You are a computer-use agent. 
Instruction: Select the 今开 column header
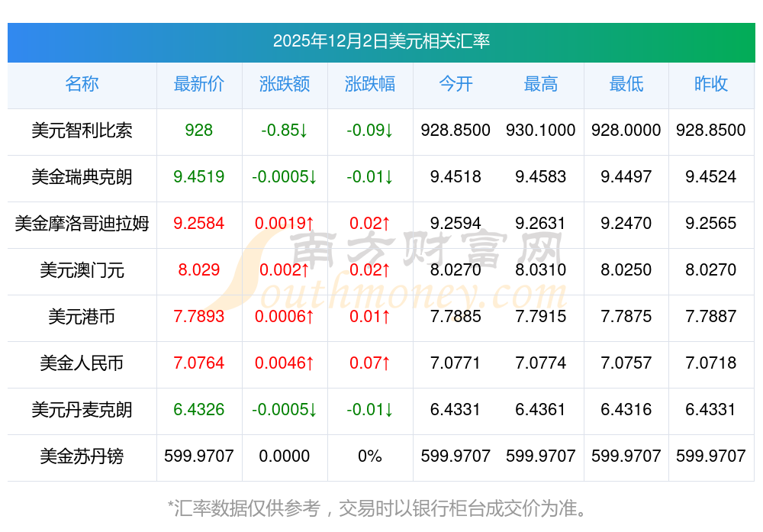(x=456, y=84)
